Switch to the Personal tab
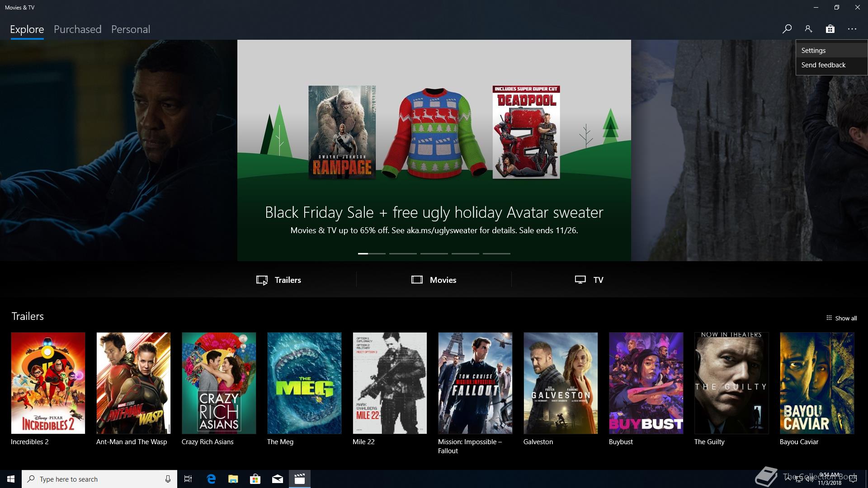The image size is (868, 488). point(131,29)
